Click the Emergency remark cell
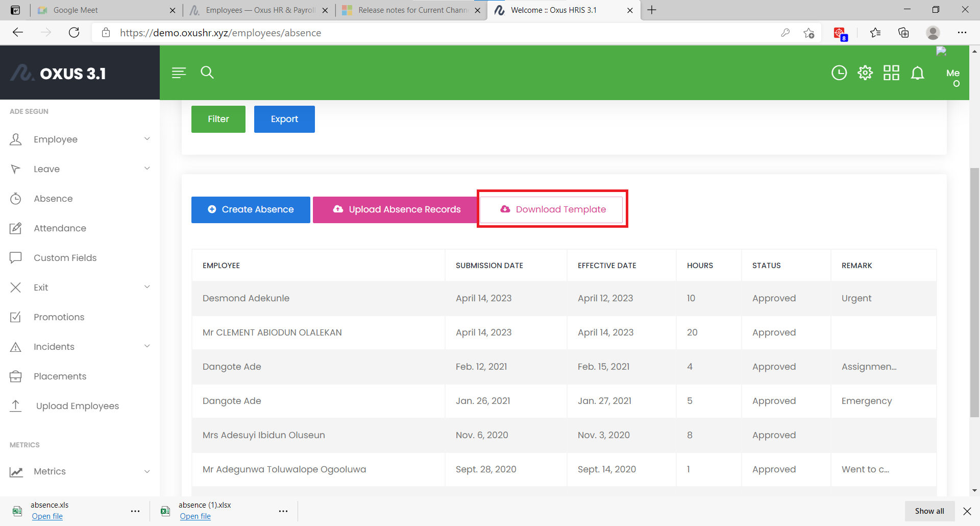This screenshot has height=526, width=980. pyautogui.click(x=884, y=401)
